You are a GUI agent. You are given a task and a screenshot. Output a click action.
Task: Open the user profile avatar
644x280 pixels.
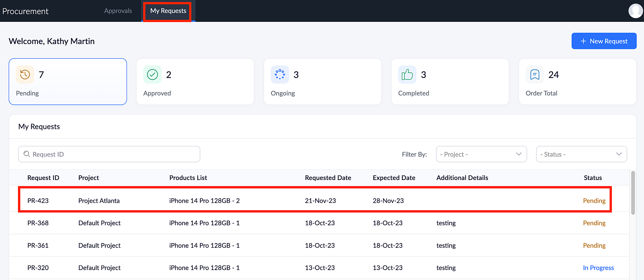(636, 11)
